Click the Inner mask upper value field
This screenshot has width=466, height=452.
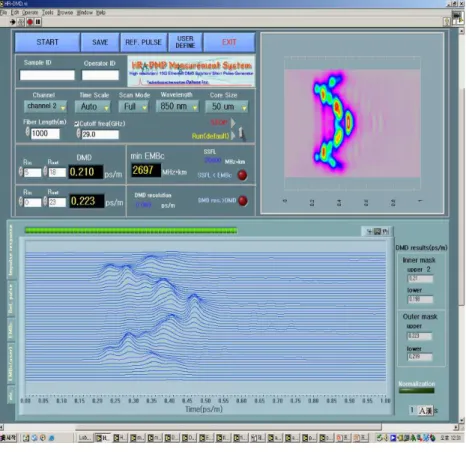pos(420,279)
